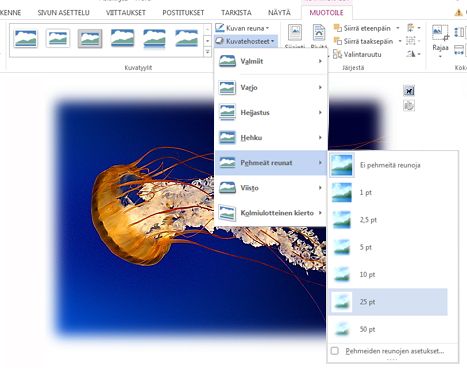Click the Hehku glow icon in the menu
Image resolution: width=467 pixels, height=371 pixels.
pyautogui.click(x=227, y=137)
